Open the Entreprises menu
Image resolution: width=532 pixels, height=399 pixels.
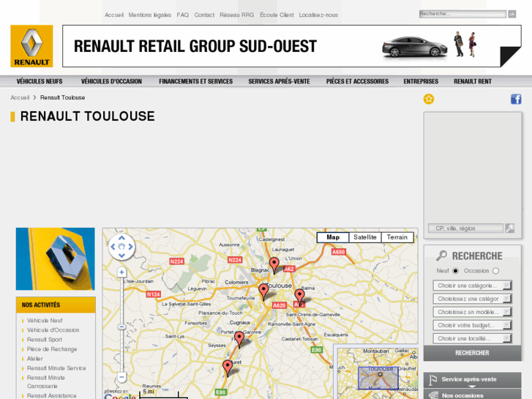[421, 81]
